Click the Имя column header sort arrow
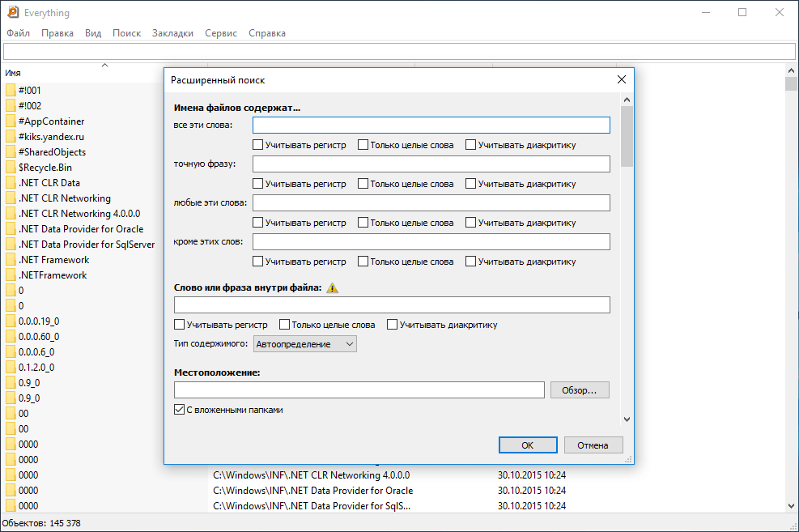 pyautogui.click(x=104, y=66)
